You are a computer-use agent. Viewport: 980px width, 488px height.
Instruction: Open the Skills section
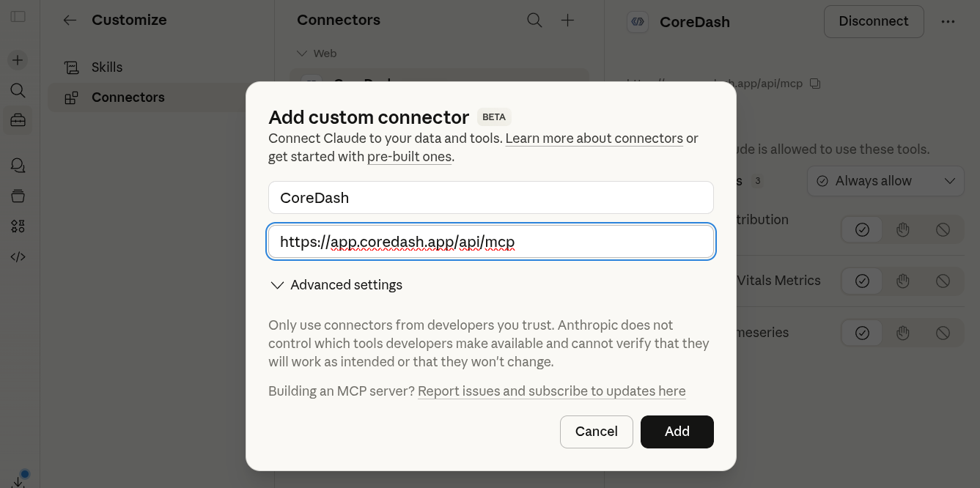click(x=107, y=67)
